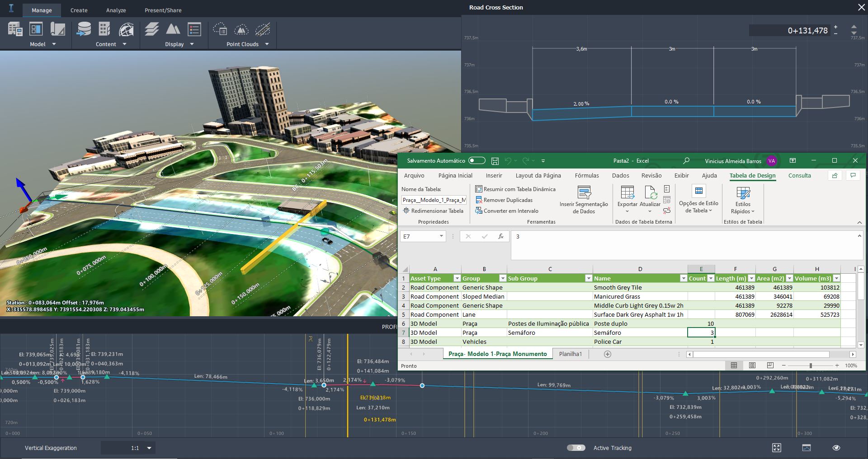
Task: Switch to the Fórmulas ribbon tab
Action: pyautogui.click(x=587, y=176)
